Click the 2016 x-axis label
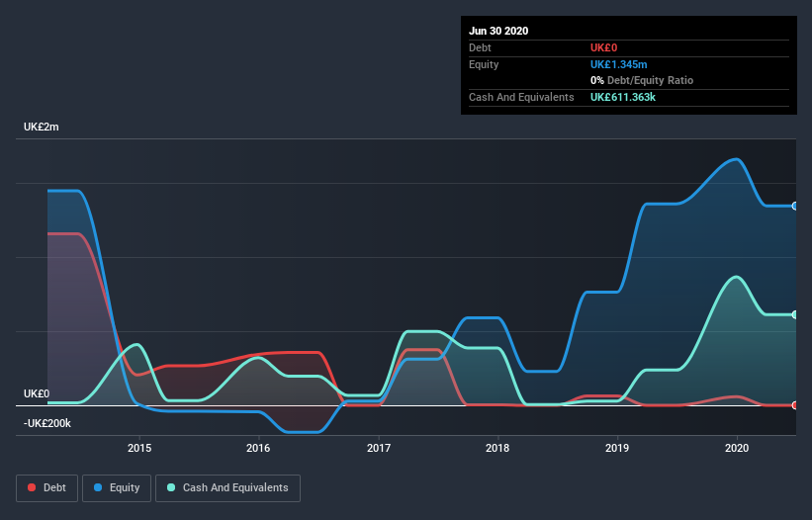812x520 pixels. coord(258,448)
